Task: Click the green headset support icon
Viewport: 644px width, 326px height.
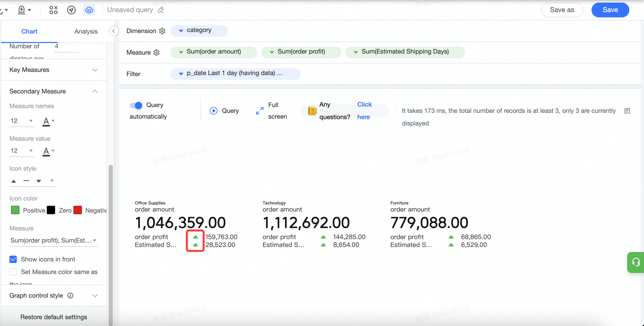Action: coord(636,262)
